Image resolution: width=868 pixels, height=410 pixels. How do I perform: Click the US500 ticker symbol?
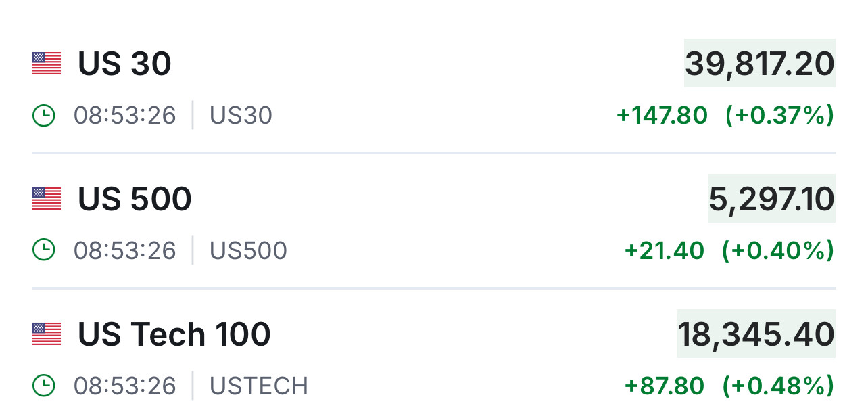[x=248, y=251]
